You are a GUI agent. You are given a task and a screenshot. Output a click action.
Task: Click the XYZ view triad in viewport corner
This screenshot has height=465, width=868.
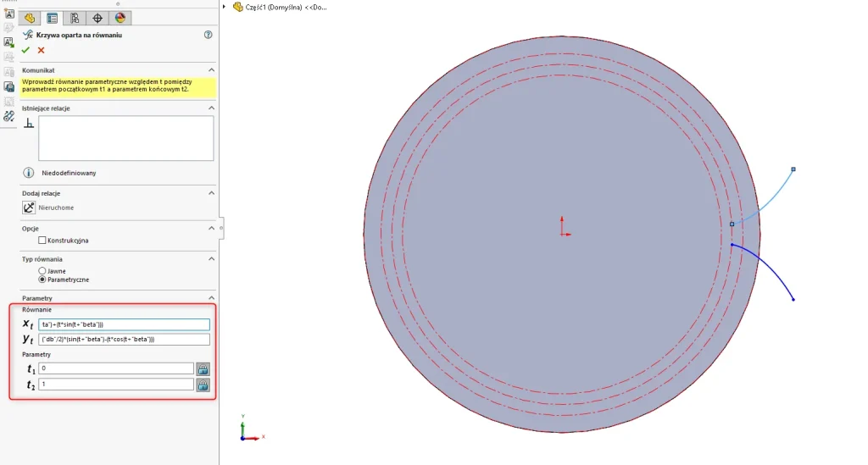click(x=250, y=429)
